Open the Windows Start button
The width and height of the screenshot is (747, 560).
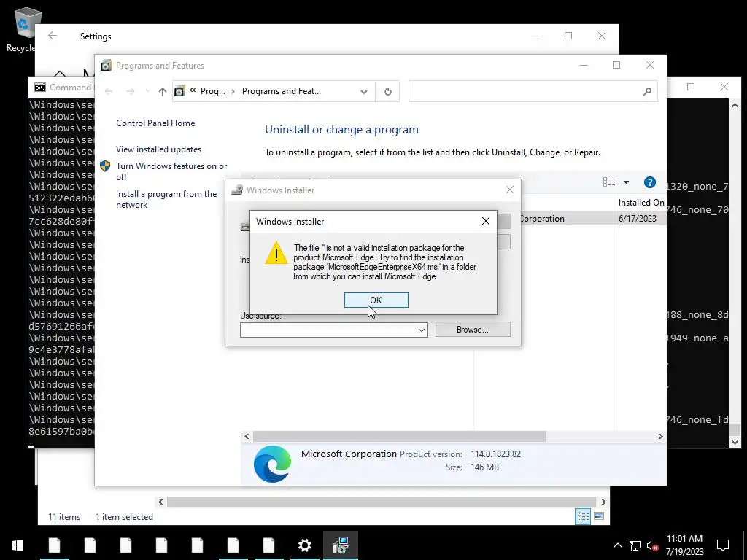coord(18,545)
